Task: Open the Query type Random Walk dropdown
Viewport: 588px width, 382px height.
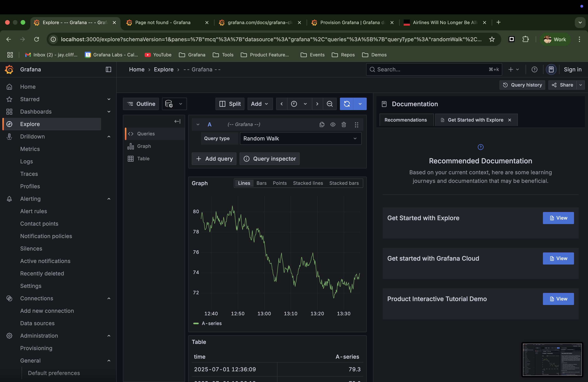Action: click(300, 138)
